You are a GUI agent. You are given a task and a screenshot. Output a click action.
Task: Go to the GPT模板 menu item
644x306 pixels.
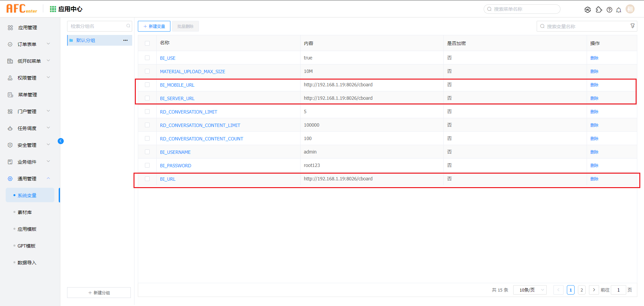tap(26, 246)
